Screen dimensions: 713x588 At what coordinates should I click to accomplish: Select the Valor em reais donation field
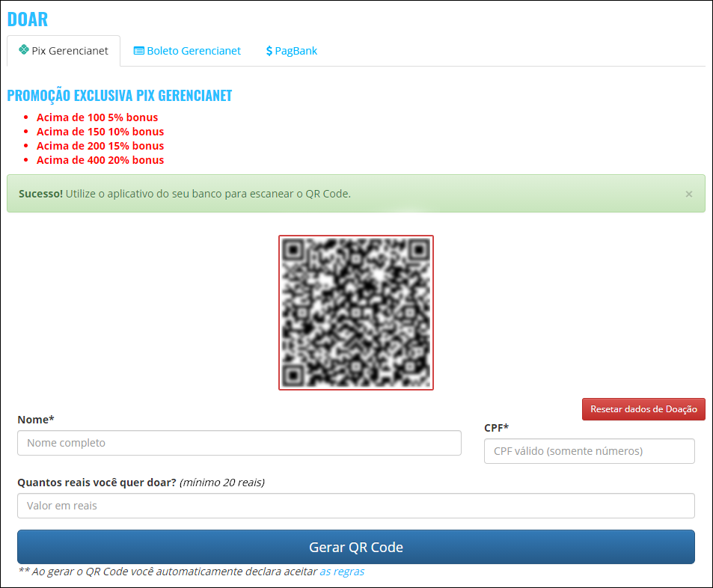(355, 506)
